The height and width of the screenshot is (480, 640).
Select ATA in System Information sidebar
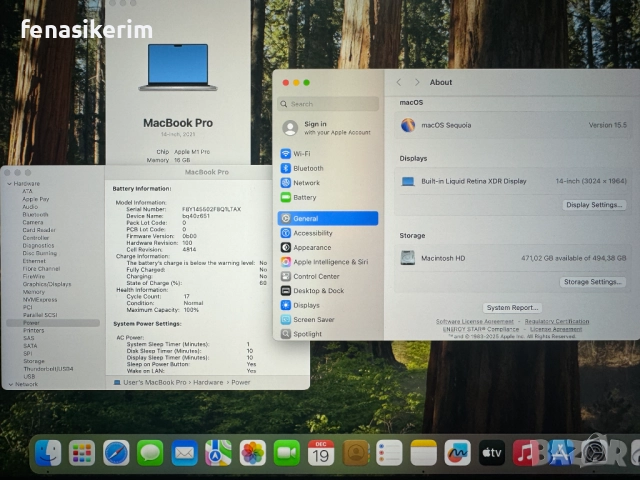pyautogui.click(x=27, y=191)
